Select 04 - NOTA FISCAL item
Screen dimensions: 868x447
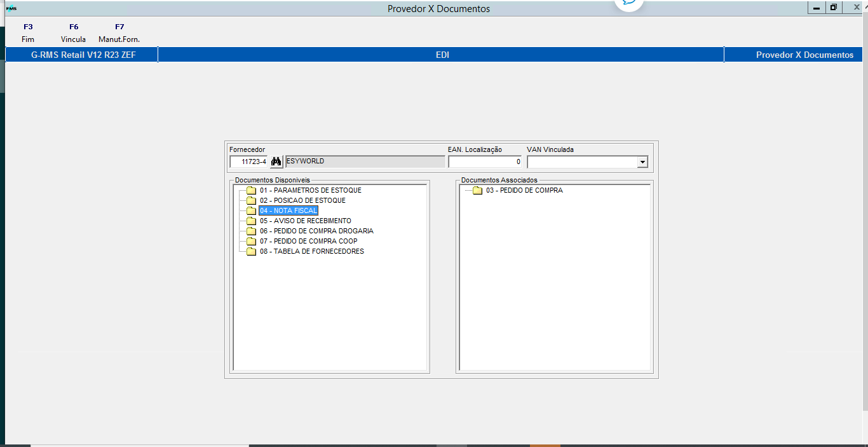click(x=288, y=210)
